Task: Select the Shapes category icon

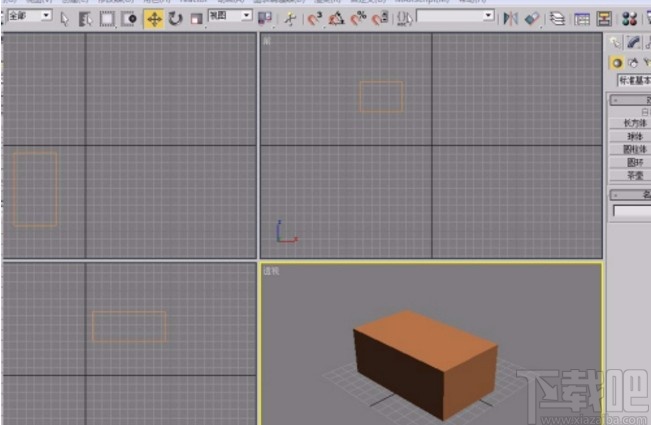Action: tap(633, 63)
